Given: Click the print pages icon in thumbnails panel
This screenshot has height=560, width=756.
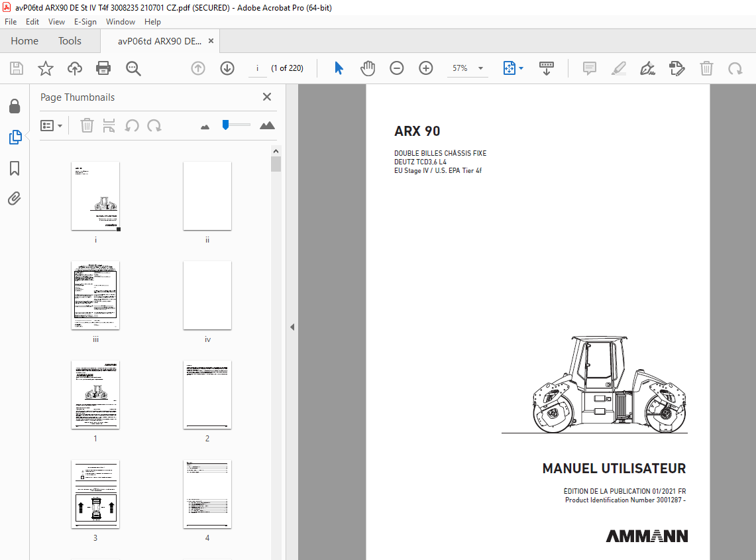Looking at the screenshot, I should (x=109, y=126).
